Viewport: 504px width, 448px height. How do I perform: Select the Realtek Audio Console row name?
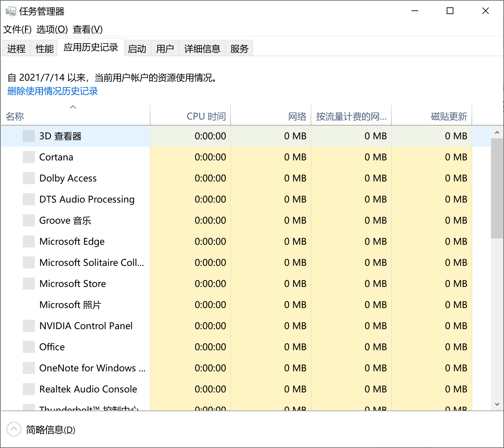[x=88, y=389]
